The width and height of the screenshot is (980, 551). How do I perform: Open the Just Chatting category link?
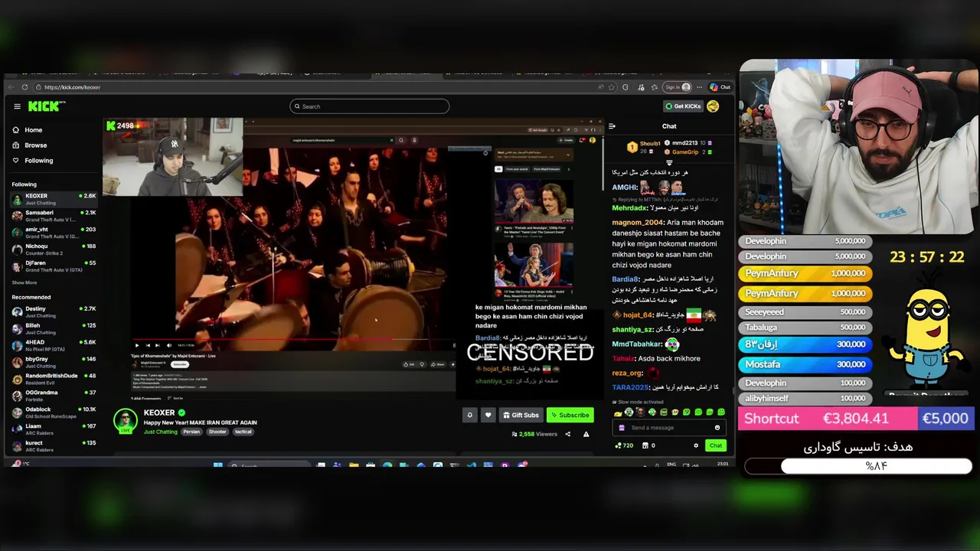tap(161, 432)
